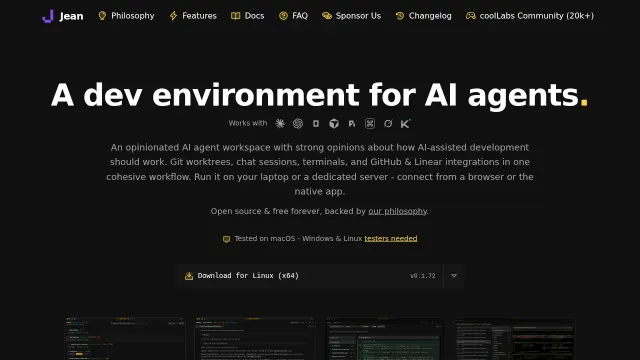
Task: Click the Claude starburst logo
Action: tap(280, 123)
